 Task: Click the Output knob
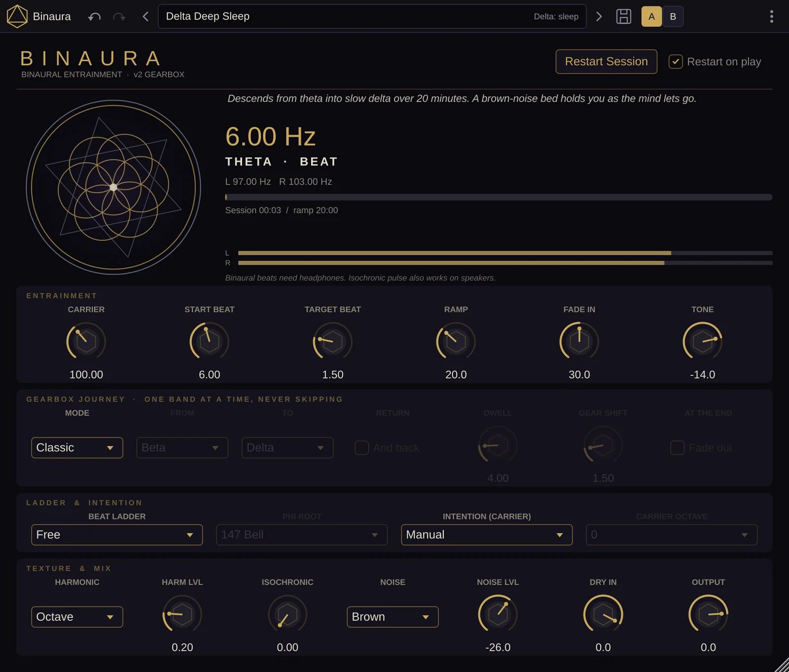[x=709, y=614]
